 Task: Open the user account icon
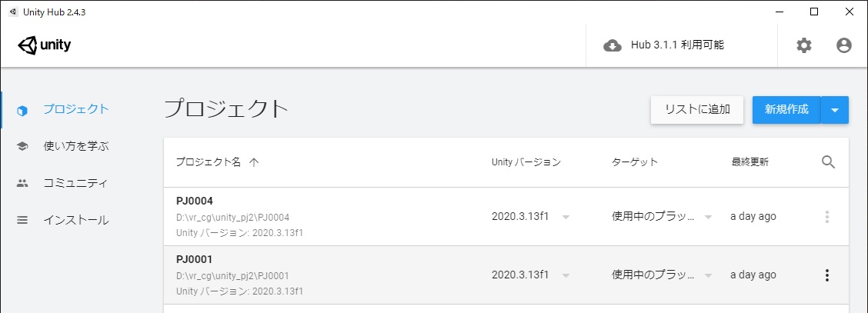[843, 46]
